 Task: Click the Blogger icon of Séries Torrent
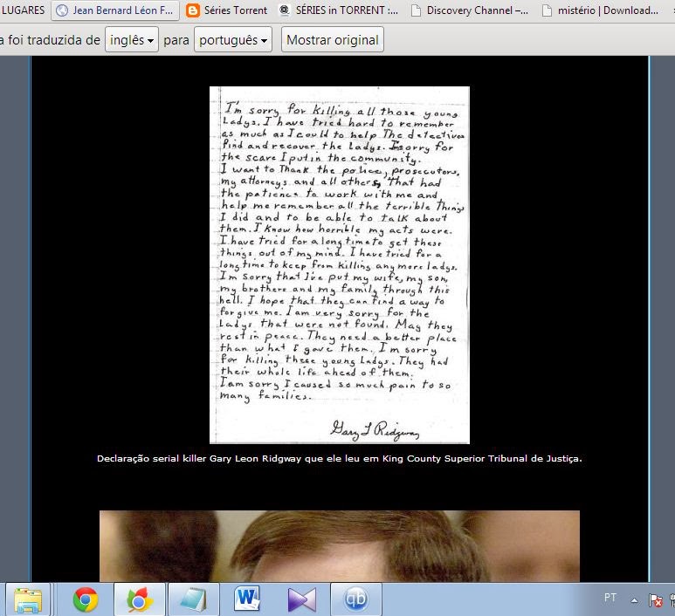pyautogui.click(x=193, y=10)
